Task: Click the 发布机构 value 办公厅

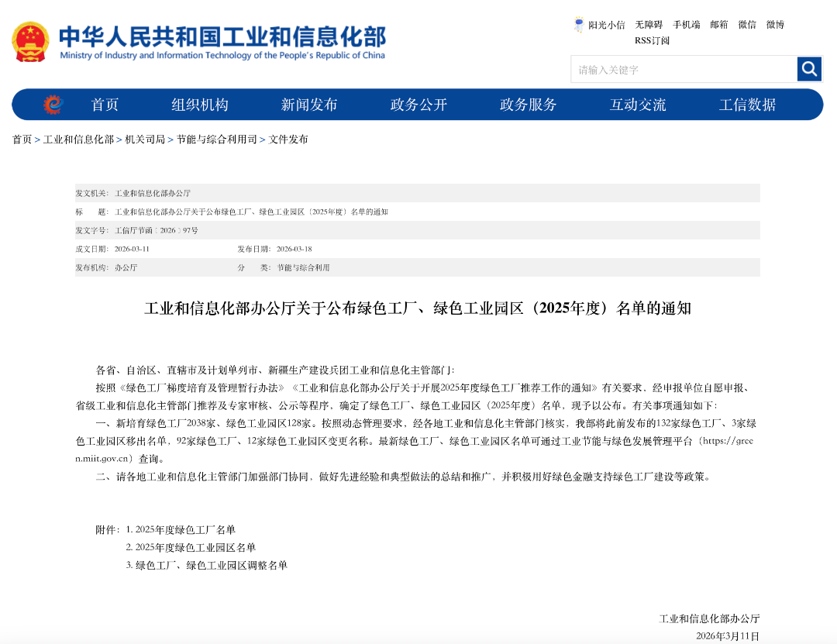Action: [126, 267]
